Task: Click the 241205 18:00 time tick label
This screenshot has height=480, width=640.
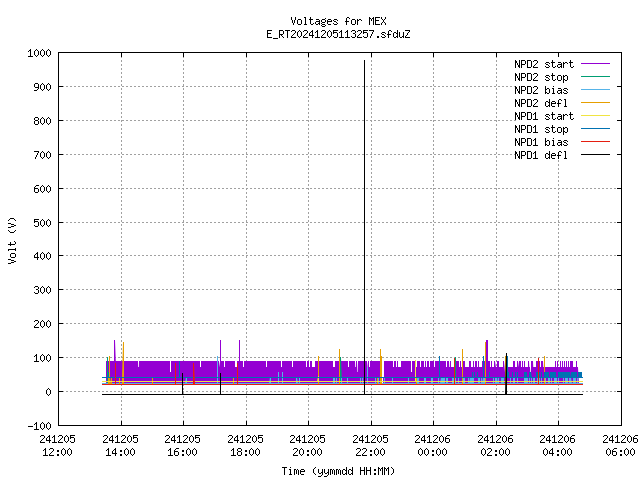Action: click(245, 446)
